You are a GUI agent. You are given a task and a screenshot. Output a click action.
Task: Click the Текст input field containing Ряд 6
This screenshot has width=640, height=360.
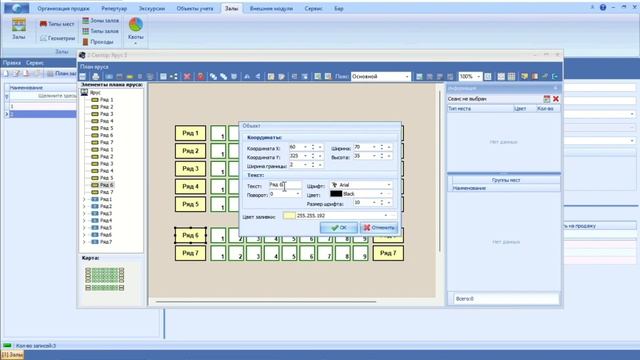point(285,185)
